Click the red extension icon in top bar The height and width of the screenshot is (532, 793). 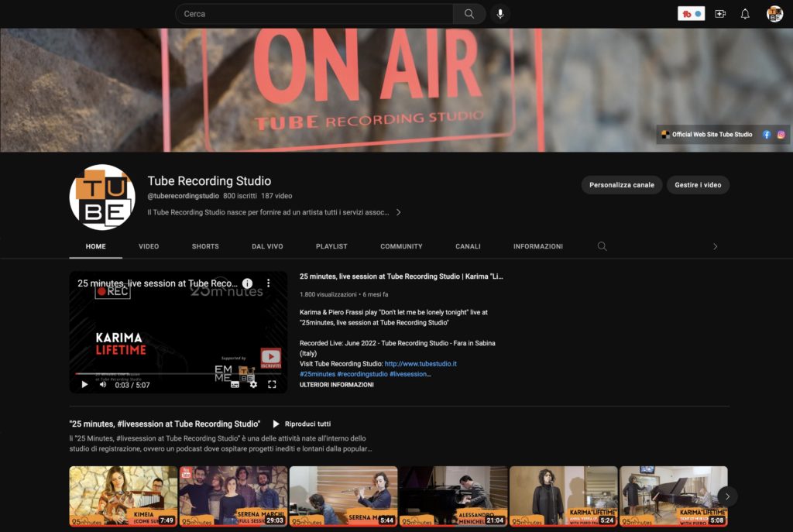coord(691,14)
